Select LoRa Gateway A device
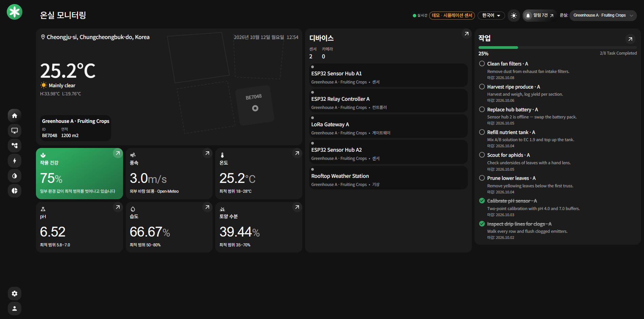The image size is (644, 319). click(x=388, y=126)
